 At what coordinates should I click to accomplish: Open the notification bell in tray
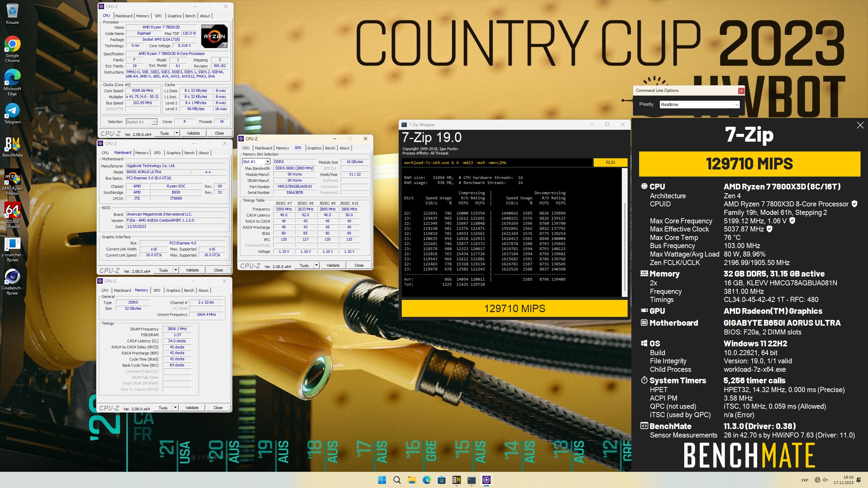click(x=859, y=480)
